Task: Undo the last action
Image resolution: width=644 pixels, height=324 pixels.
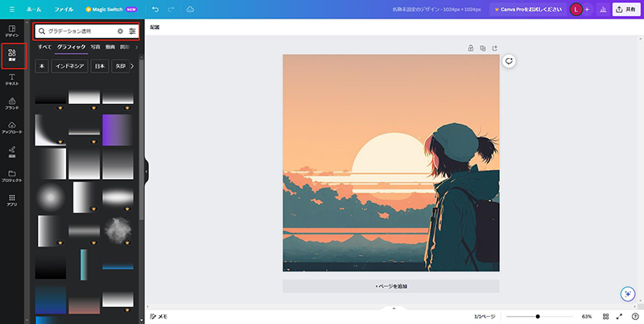Action: [x=155, y=9]
